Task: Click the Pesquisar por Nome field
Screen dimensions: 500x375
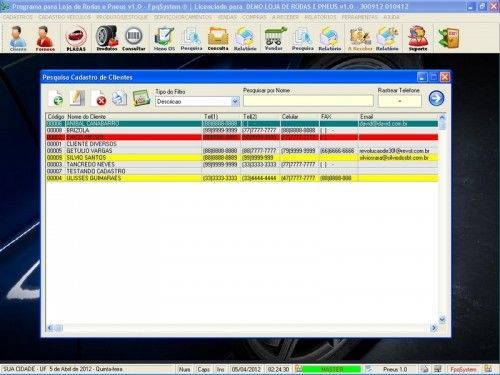Action: [308, 101]
